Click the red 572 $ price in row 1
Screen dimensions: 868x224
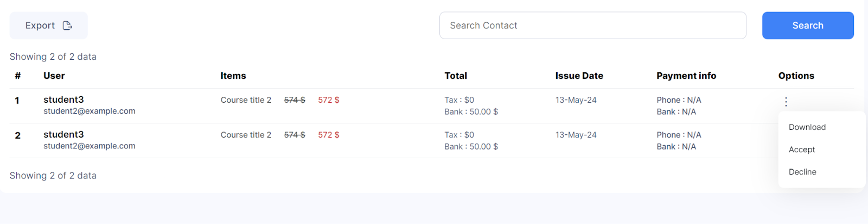(328, 100)
